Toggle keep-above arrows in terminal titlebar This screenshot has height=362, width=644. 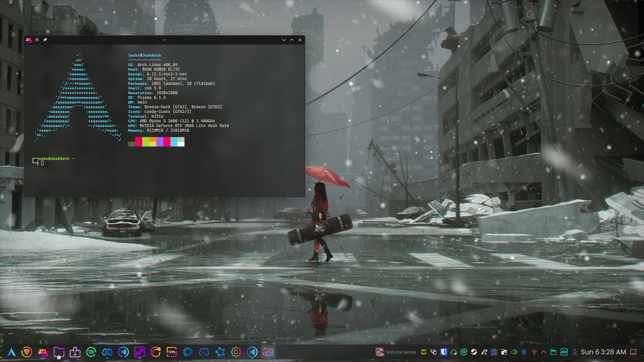coord(37,40)
